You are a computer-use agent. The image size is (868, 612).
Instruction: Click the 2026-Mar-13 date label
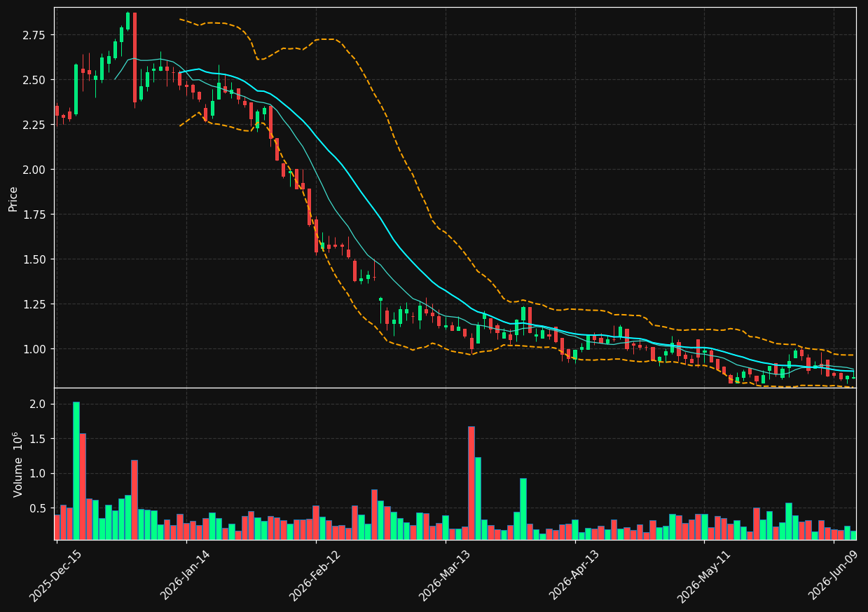click(445, 574)
